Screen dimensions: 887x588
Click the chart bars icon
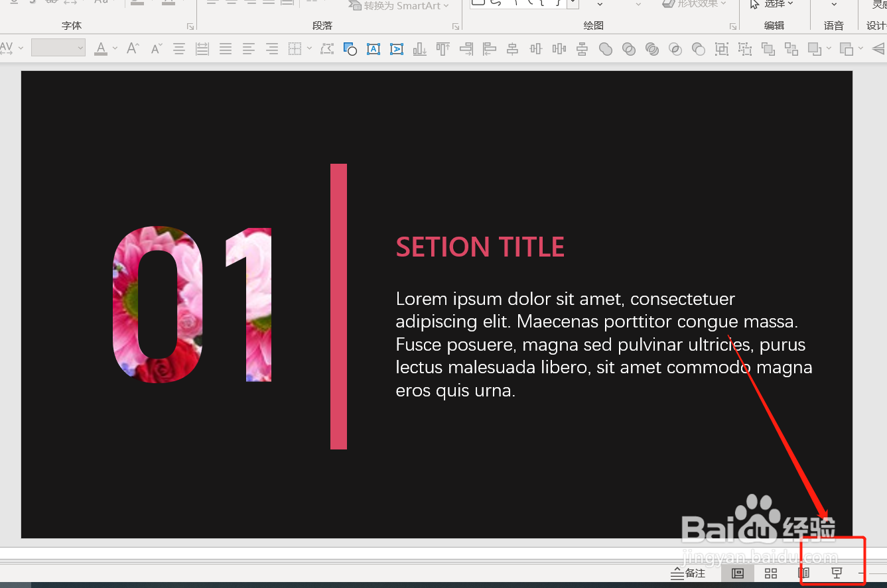pos(420,48)
